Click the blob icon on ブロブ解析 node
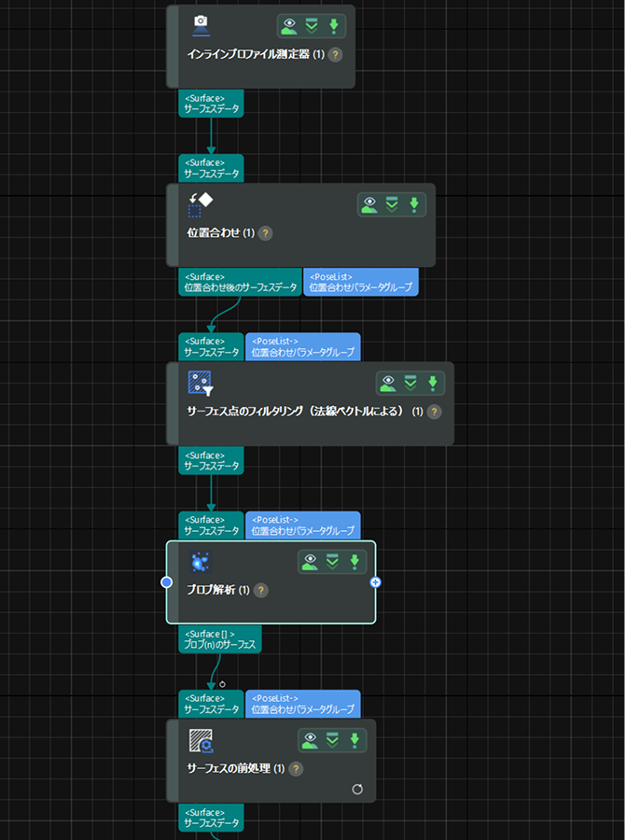The image size is (625, 840). point(201,563)
